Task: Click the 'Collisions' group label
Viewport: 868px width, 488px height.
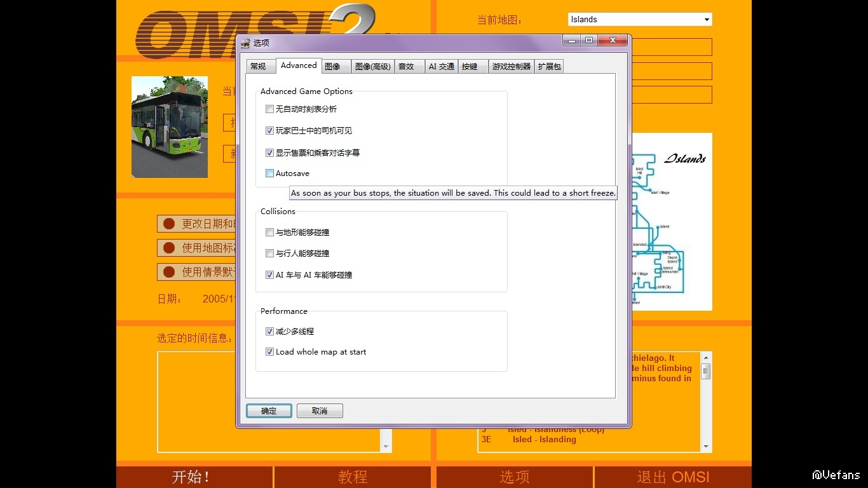Action: [x=278, y=212]
